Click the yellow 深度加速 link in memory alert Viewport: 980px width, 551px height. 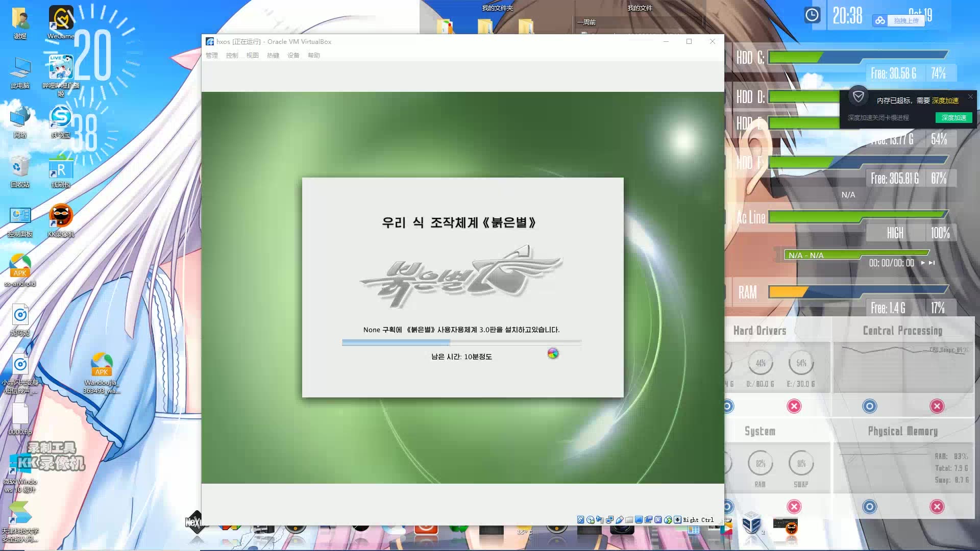tap(945, 101)
